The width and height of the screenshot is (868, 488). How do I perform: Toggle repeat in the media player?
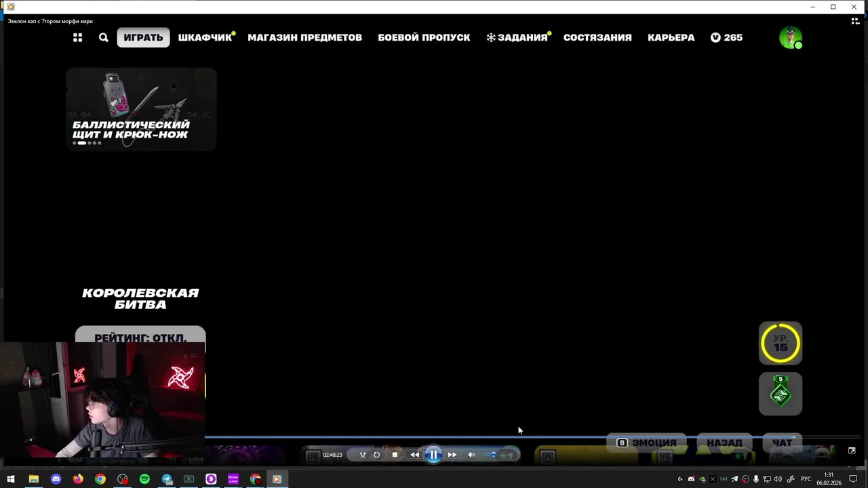[x=377, y=455]
